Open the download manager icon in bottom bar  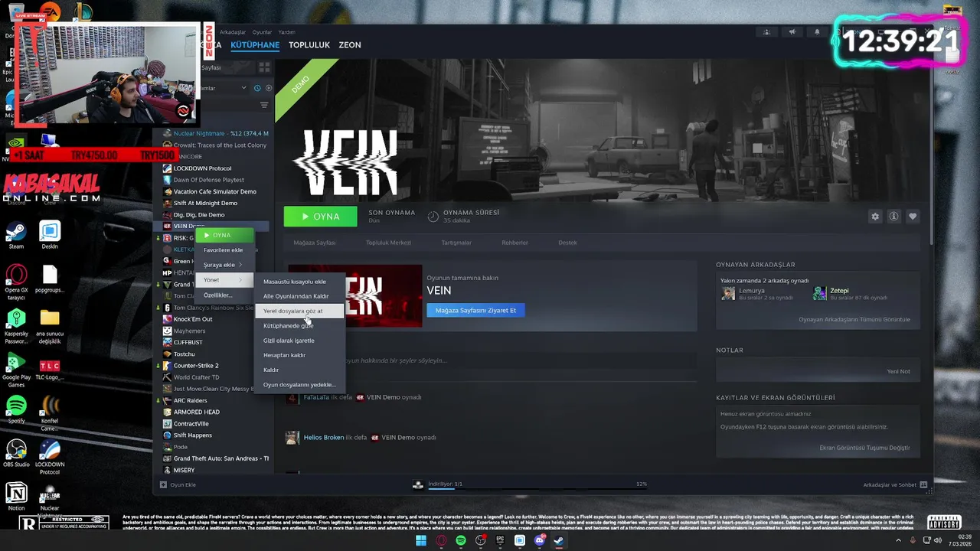418,484
